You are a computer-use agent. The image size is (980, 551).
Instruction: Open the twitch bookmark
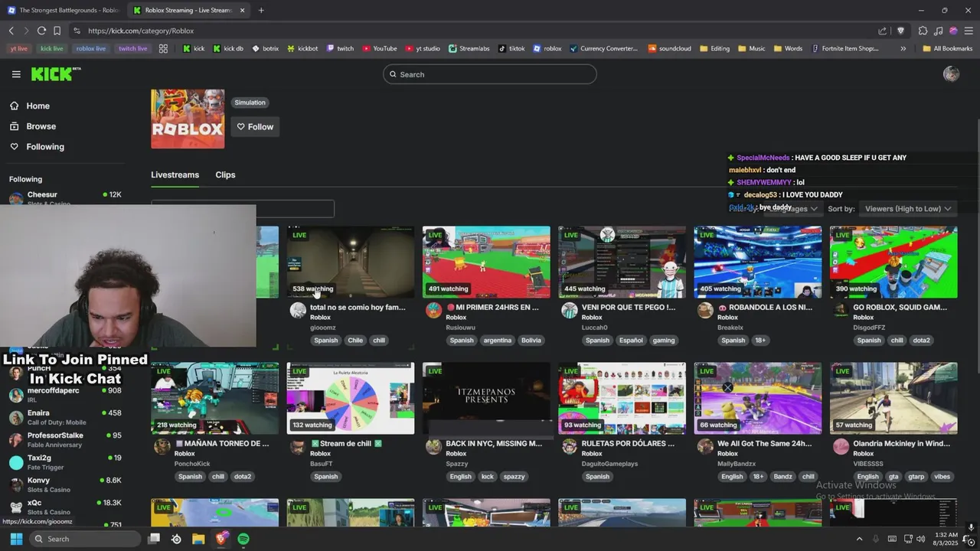(340, 48)
